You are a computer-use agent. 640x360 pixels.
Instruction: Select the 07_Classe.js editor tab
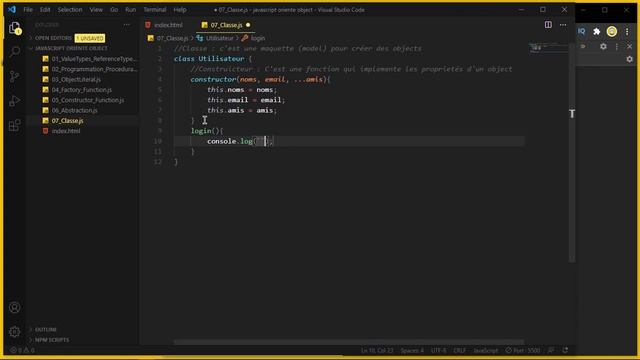click(x=227, y=25)
